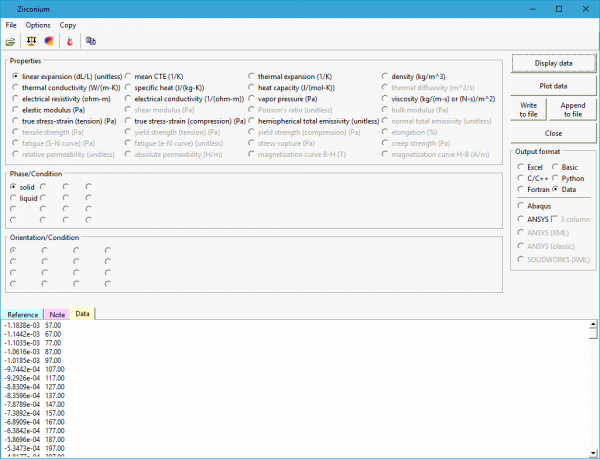The width and height of the screenshot is (600, 459).
Task: Click the red thermometer temperature icon
Action: click(x=70, y=41)
